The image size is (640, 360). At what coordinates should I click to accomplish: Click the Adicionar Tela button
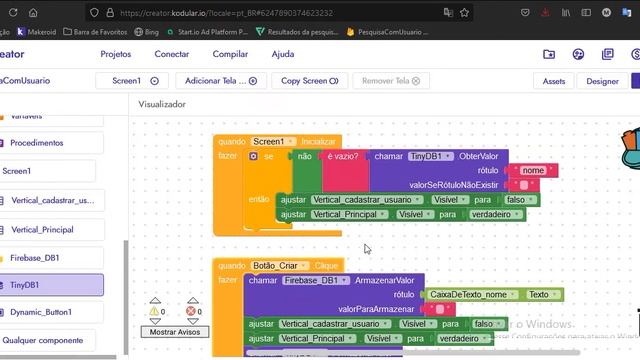point(221,81)
